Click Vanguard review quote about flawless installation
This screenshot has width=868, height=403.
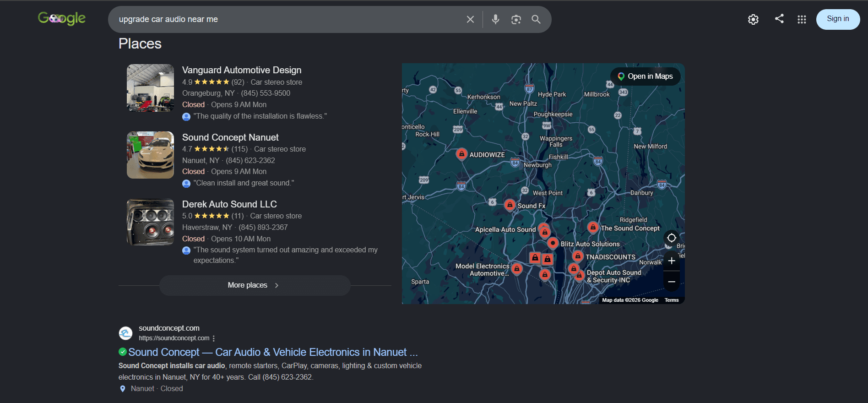coord(260,116)
